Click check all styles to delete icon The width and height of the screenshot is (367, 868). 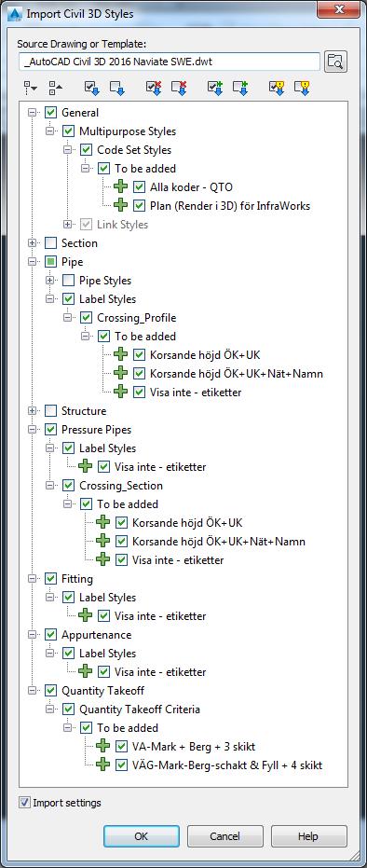point(153,88)
